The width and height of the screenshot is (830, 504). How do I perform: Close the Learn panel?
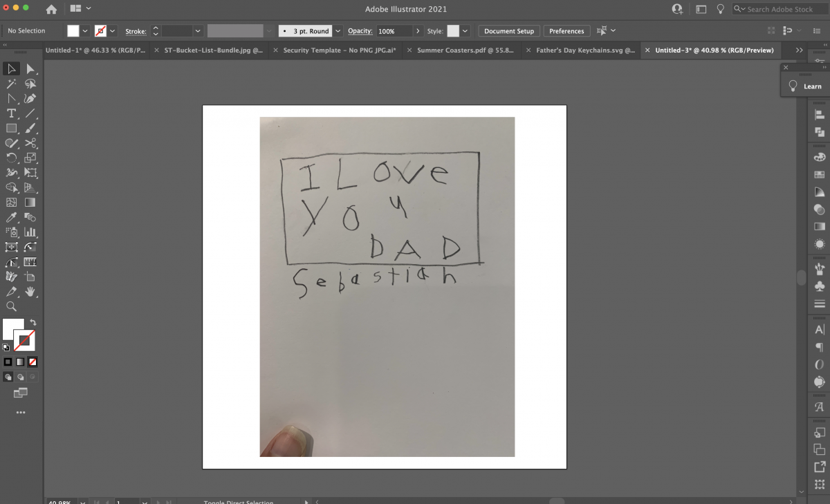click(x=786, y=67)
